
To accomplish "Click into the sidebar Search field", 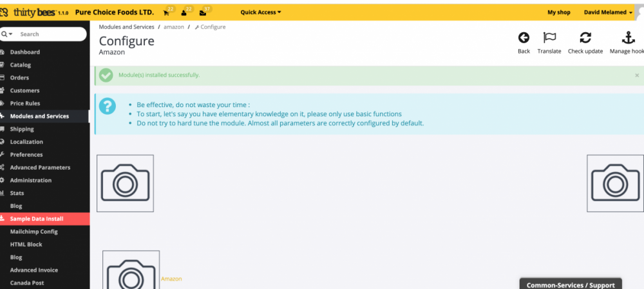I will click(x=50, y=34).
